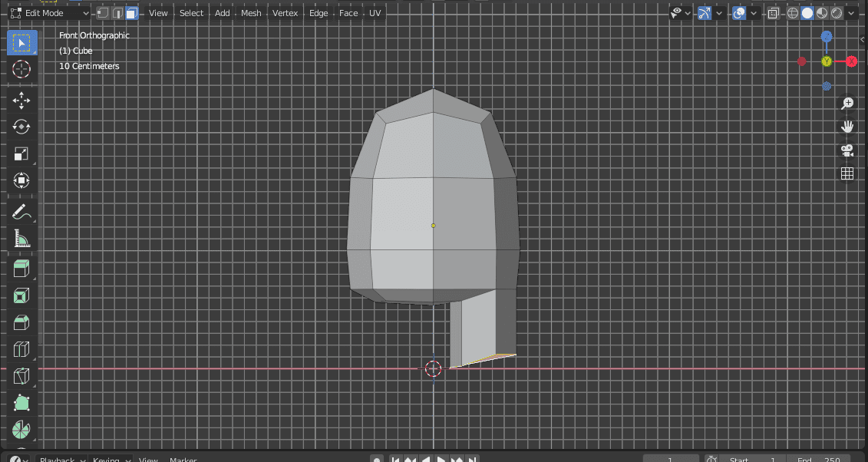Select the Measure tool

(x=21, y=239)
